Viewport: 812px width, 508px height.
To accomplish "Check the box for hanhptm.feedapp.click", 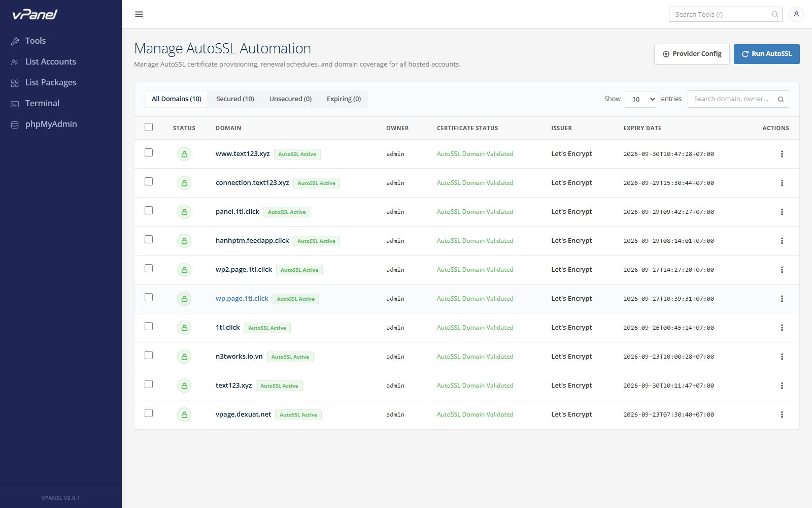I will (x=149, y=239).
